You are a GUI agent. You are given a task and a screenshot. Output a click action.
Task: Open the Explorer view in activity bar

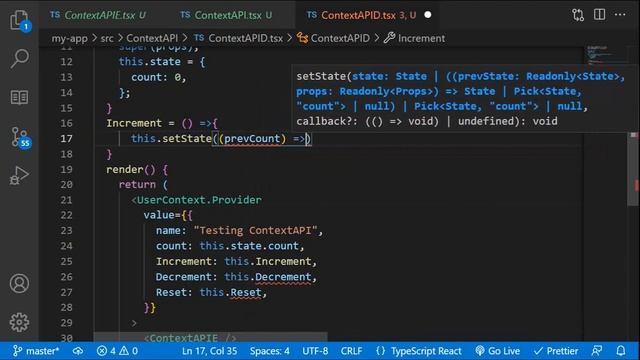(x=19, y=20)
